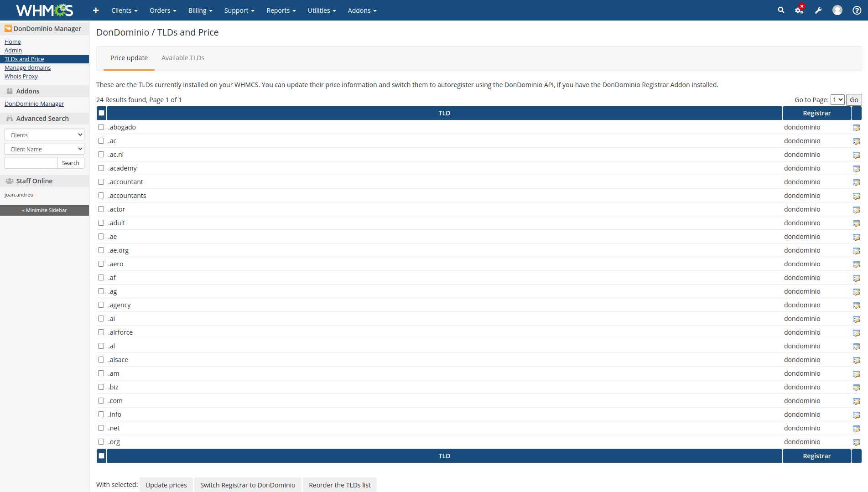This screenshot has height=492, width=868.
Task: Check the .ae.org TLD checkbox
Action: (x=101, y=250)
